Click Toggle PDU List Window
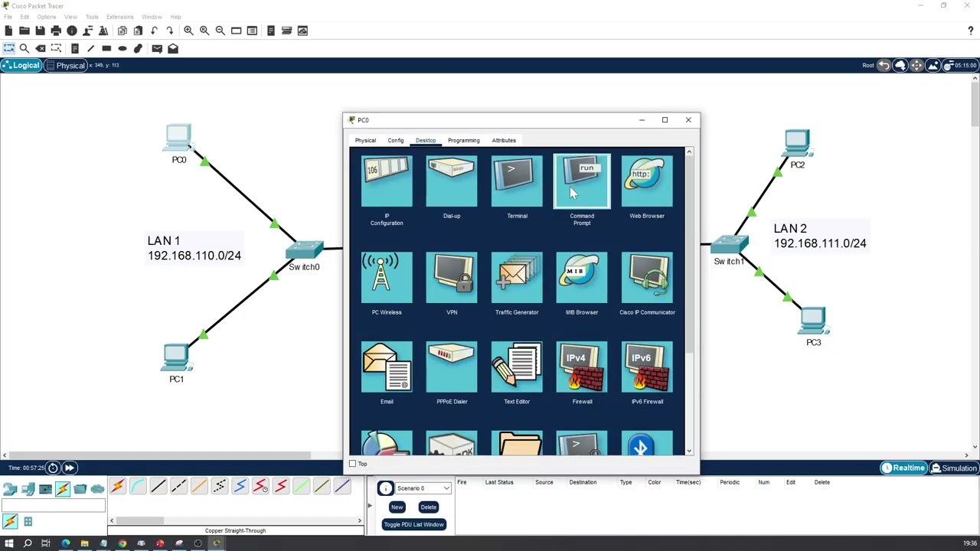 point(414,524)
